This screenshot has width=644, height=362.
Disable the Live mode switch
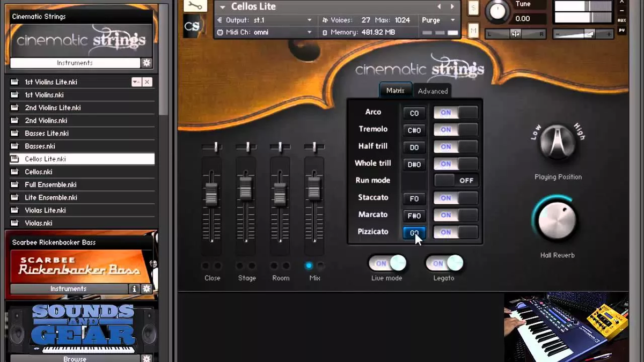(x=387, y=263)
